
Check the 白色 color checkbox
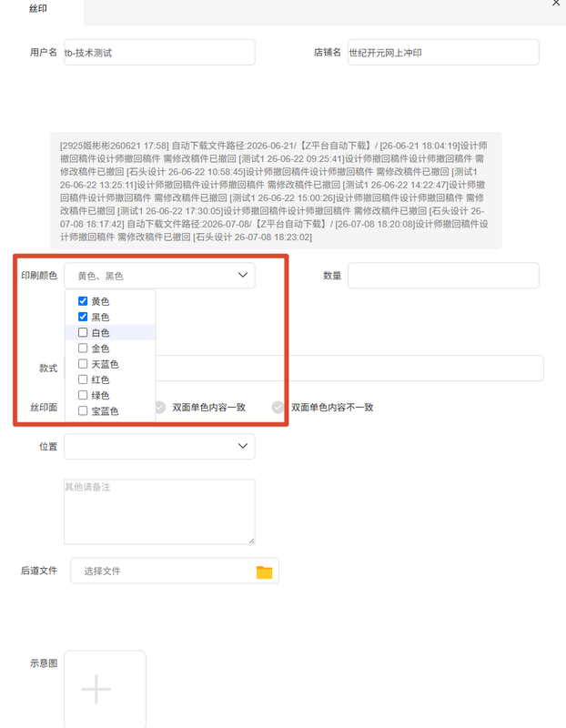point(83,332)
